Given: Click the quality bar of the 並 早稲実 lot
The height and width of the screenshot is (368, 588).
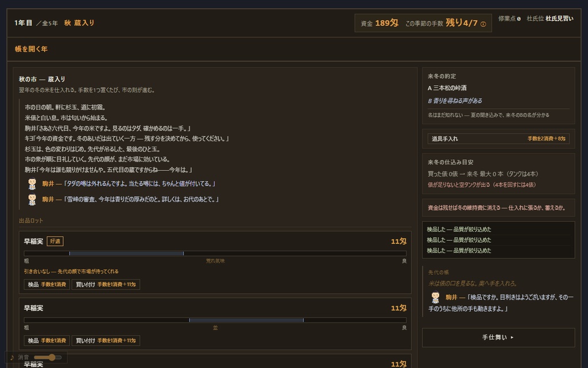Looking at the screenshot, I should (x=215, y=320).
